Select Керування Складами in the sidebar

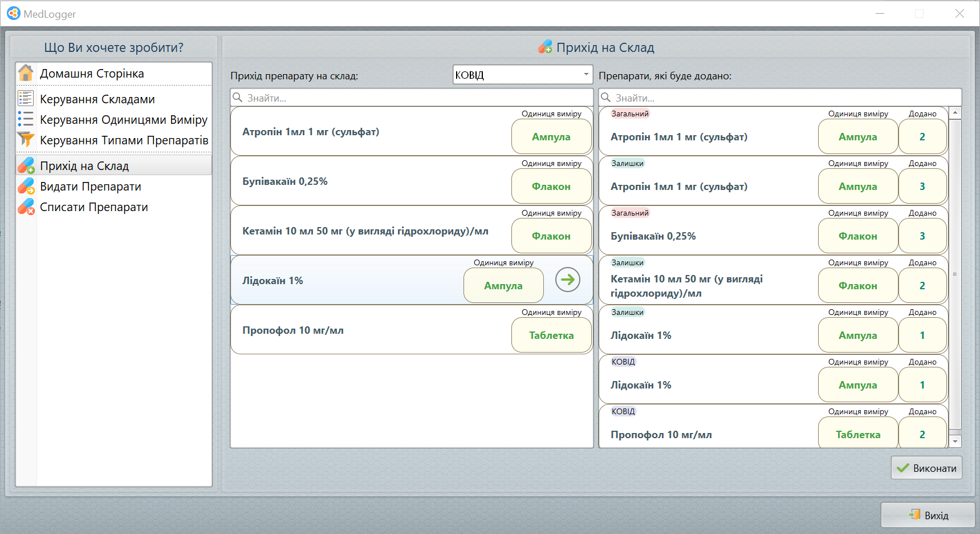(x=97, y=99)
